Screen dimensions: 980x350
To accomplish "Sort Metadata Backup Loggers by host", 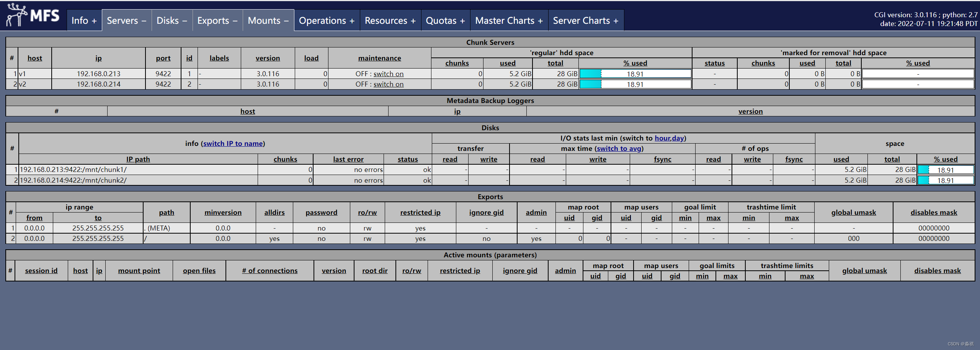I will [248, 111].
